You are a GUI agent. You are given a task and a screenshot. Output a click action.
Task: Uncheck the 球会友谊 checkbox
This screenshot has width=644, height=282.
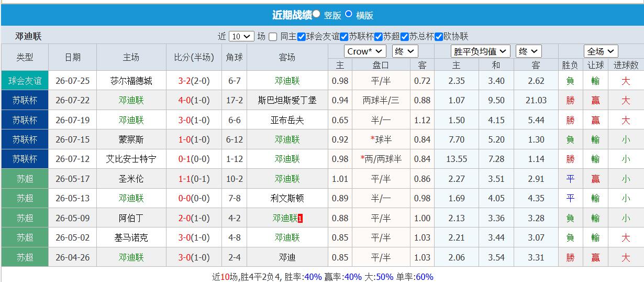pyautogui.click(x=302, y=37)
